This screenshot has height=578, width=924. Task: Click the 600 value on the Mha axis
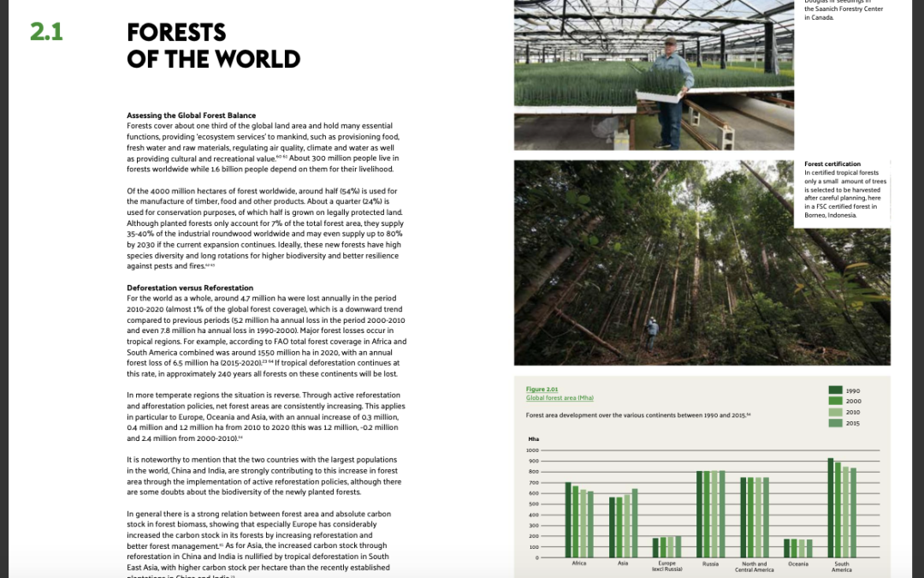pyautogui.click(x=534, y=493)
